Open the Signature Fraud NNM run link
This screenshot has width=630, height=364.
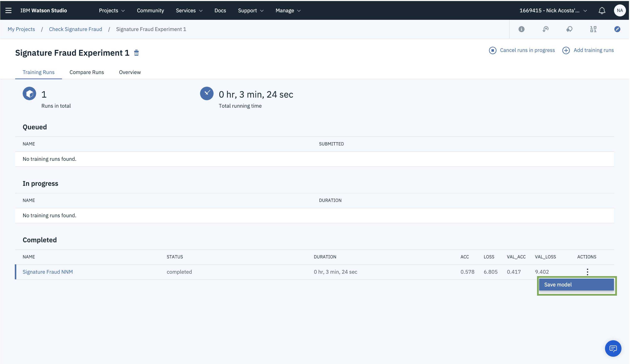pos(48,272)
